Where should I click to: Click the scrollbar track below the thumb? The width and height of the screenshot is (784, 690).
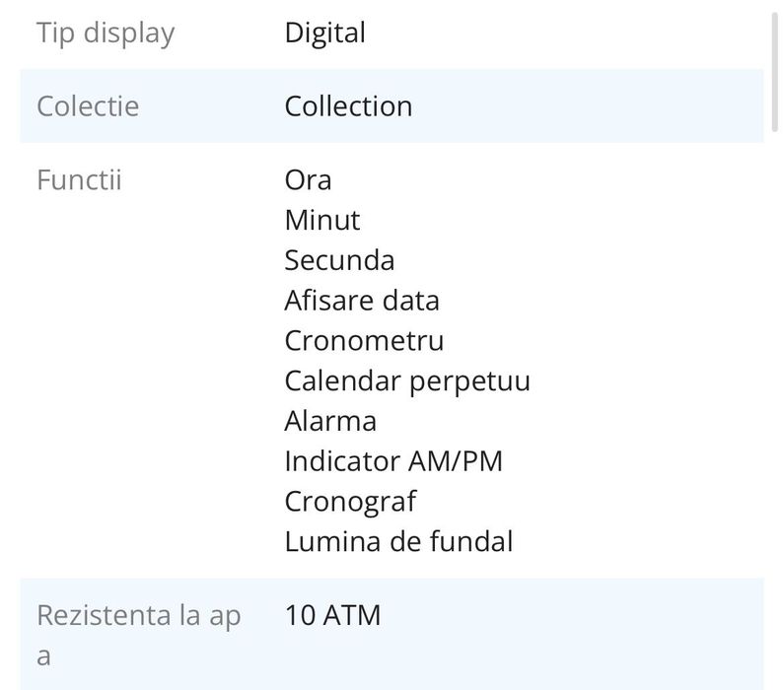[774, 394]
